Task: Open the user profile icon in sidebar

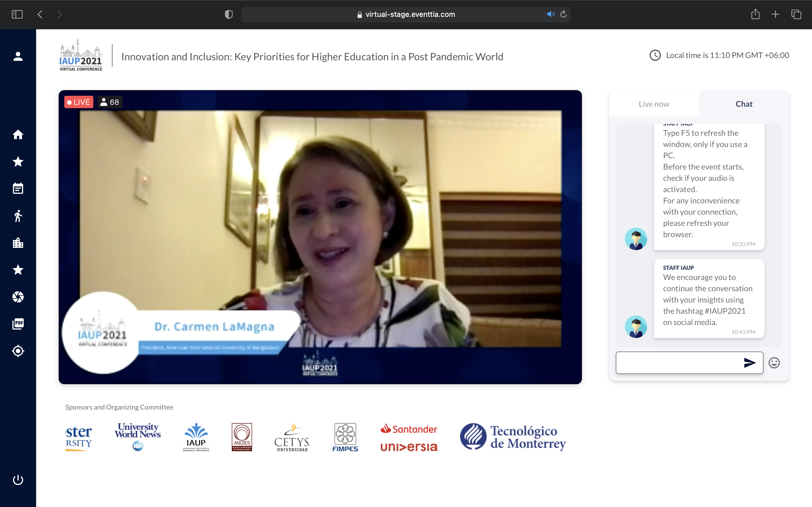Action: (x=18, y=56)
